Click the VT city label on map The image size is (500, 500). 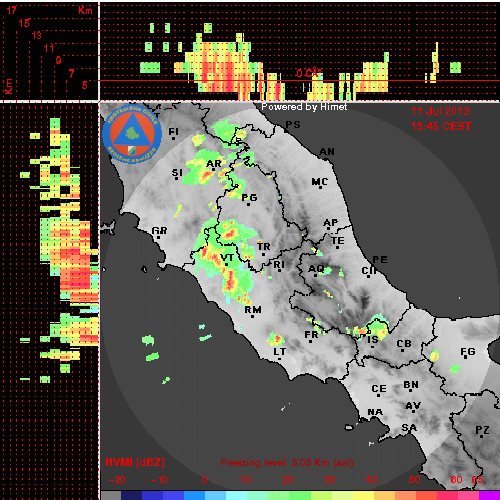coord(227,258)
